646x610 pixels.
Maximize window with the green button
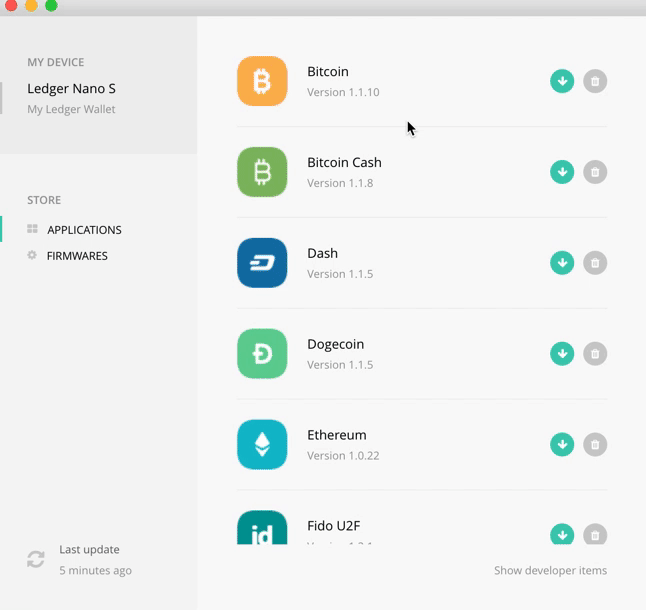tap(51, 5)
